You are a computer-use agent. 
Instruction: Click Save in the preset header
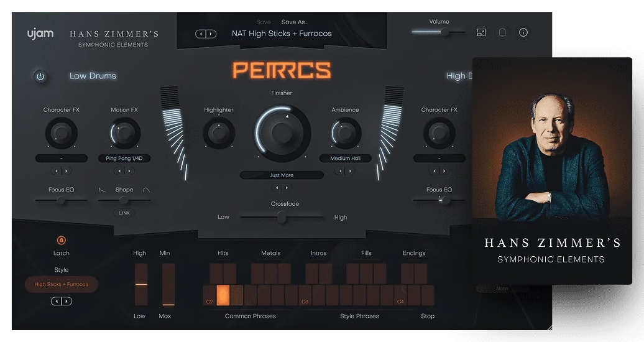[x=264, y=22]
